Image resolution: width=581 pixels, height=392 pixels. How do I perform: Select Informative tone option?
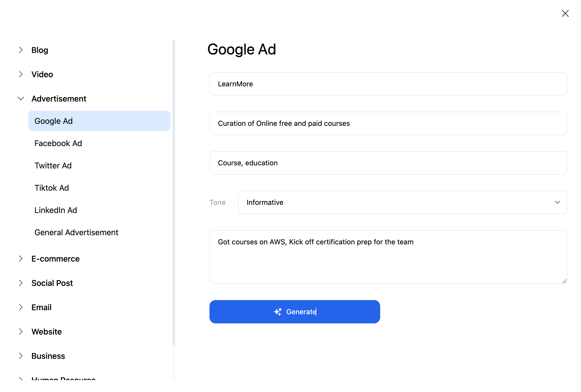pyautogui.click(x=402, y=202)
